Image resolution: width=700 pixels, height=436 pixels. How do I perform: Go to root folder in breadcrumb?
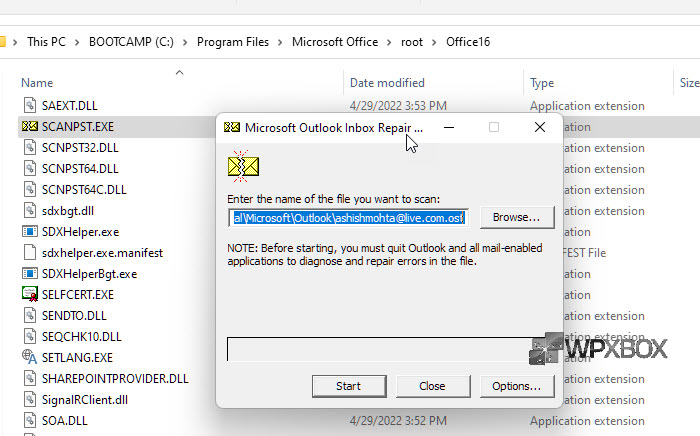click(412, 42)
